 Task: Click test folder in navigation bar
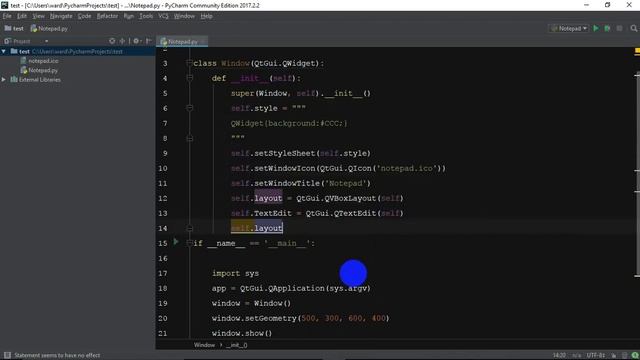[14, 28]
